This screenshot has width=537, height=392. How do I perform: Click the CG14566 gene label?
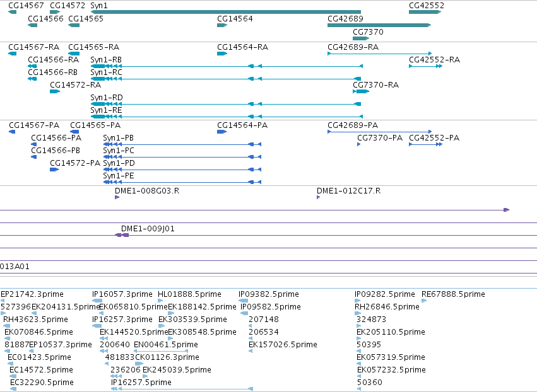click(45, 18)
